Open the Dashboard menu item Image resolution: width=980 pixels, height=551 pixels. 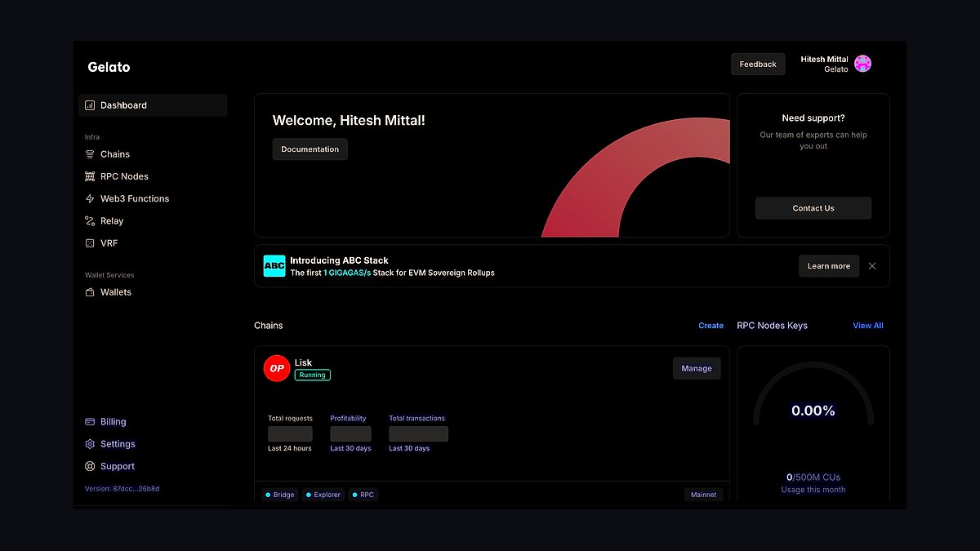[153, 105]
